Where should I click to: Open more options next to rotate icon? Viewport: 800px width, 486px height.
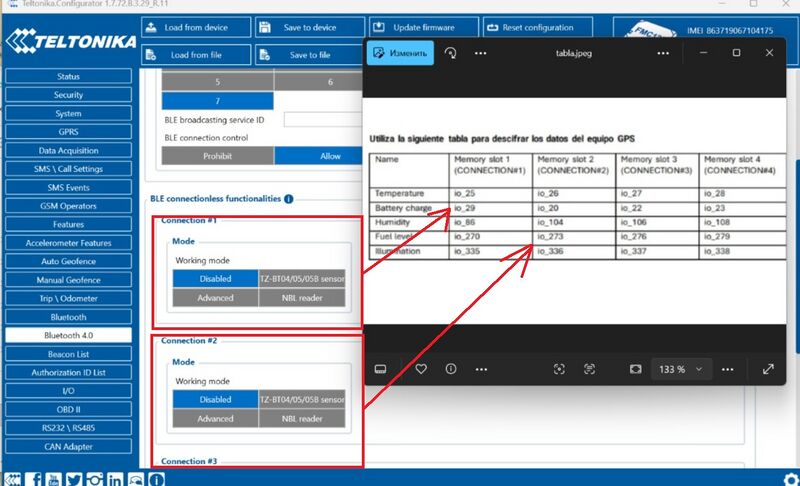click(480, 53)
